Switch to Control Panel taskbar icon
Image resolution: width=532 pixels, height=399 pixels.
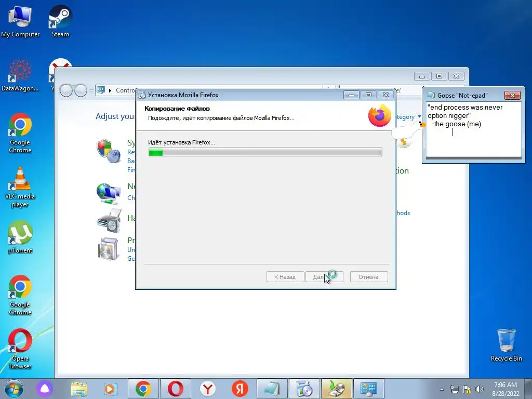click(369, 389)
